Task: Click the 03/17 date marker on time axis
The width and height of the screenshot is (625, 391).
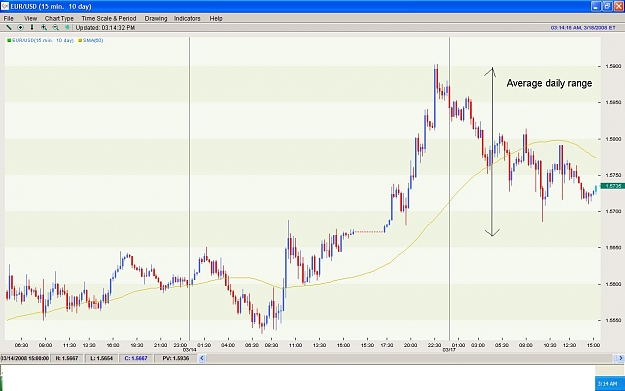Action: click(449, 350)
